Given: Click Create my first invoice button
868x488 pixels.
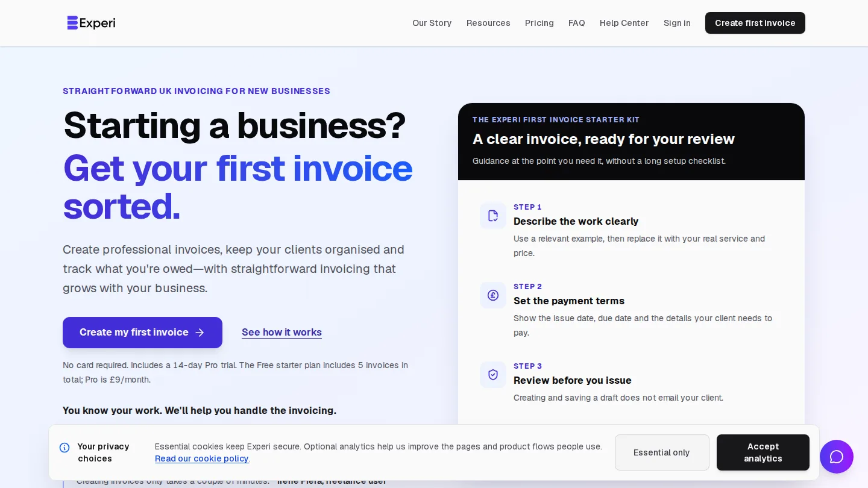Looking at the screenshot, I should tap(142, 333).
